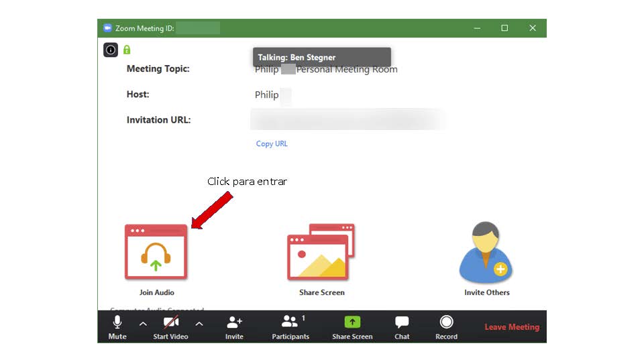
Task: Click the Copy URL link
Action: (x=272, y=143)
